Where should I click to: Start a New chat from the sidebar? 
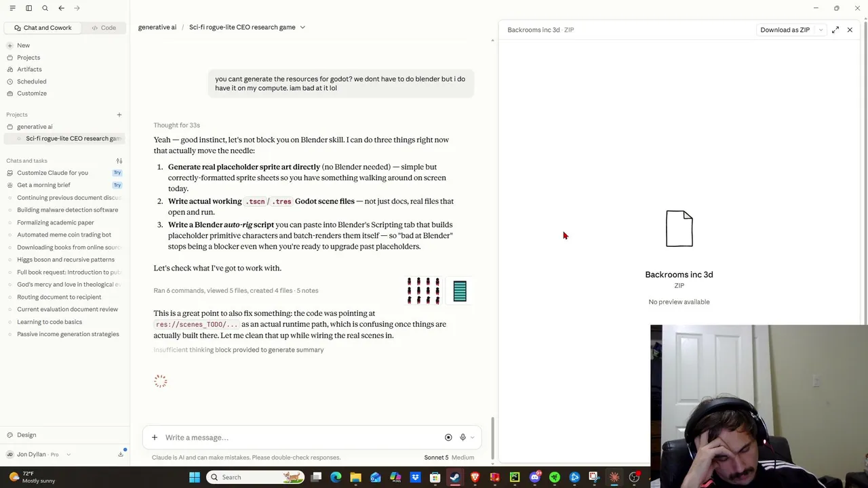point(23,45)
